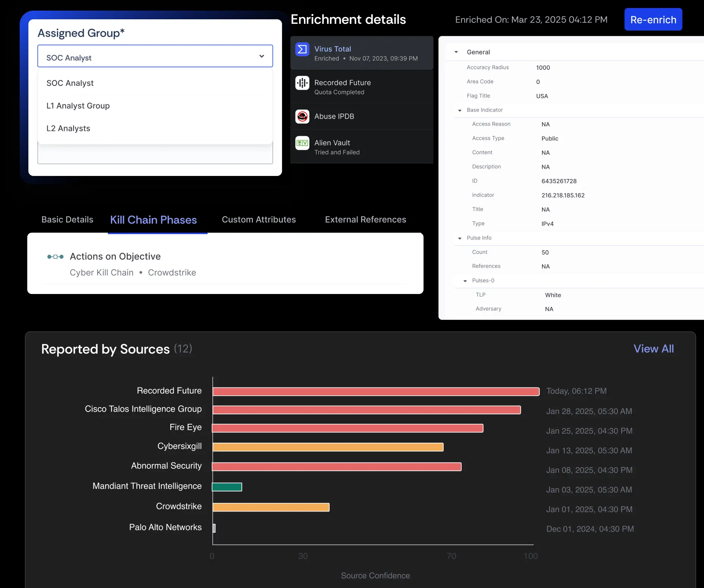Collapse the Pulses-0 section
Viewport: 704px width, 588px height.
465,280
